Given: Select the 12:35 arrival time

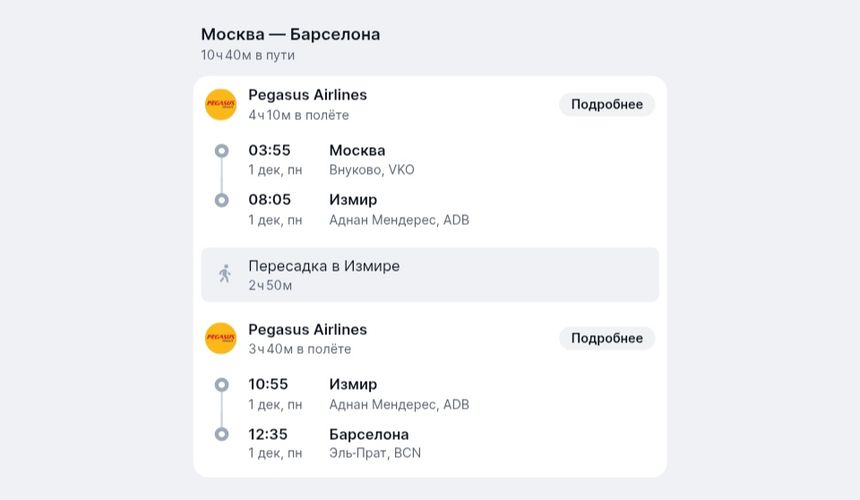Looking at the screenshot, I should point(269,434).
